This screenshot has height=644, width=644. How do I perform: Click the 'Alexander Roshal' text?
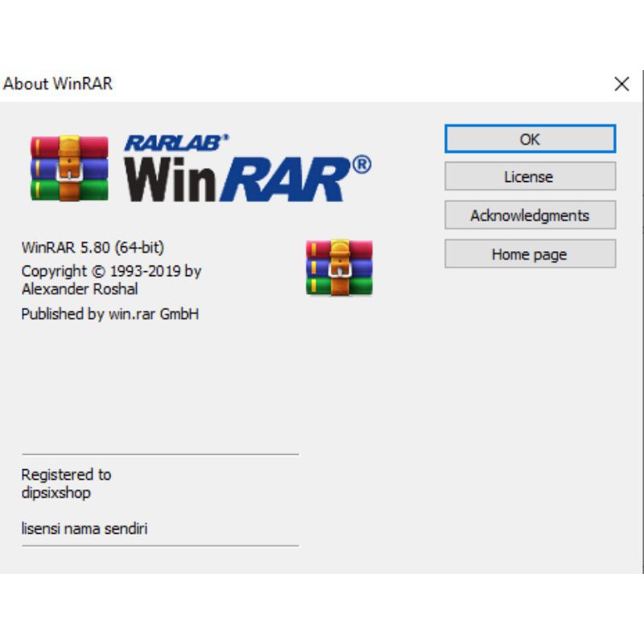pos(80,289)
